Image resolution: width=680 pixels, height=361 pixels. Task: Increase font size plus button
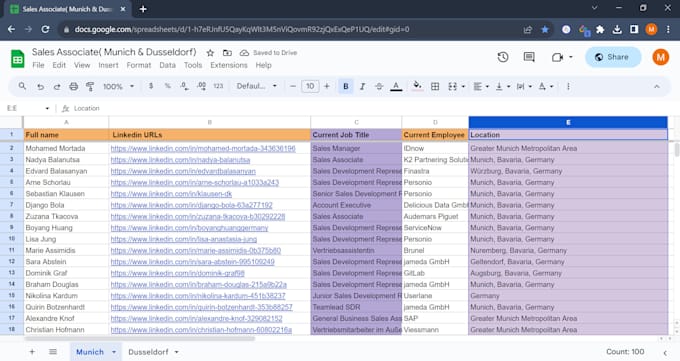pyautogui.click(x=327, y=86)
